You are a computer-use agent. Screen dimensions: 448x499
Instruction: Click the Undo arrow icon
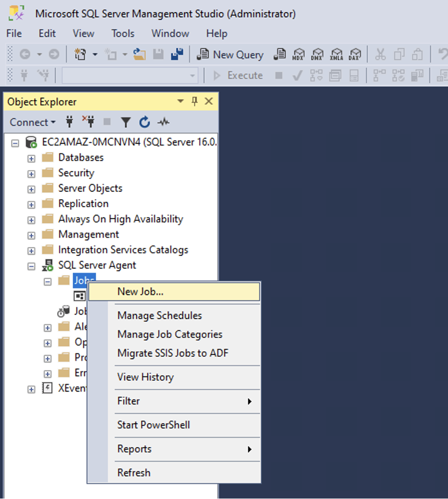click(x=443, y=55)
